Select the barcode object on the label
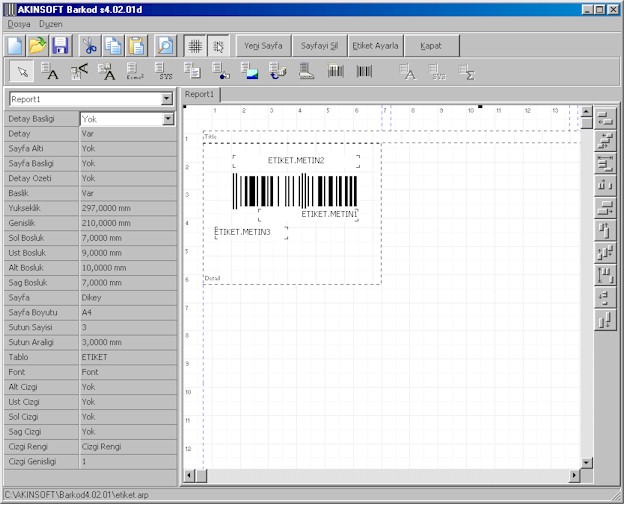Image resolution: width=625 pixels, height=505 pixels. tap(295, 191)
